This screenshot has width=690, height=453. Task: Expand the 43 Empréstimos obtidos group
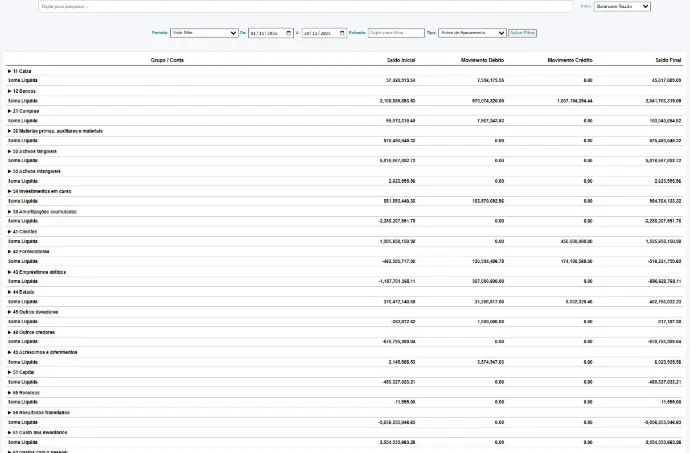point(9,271)
